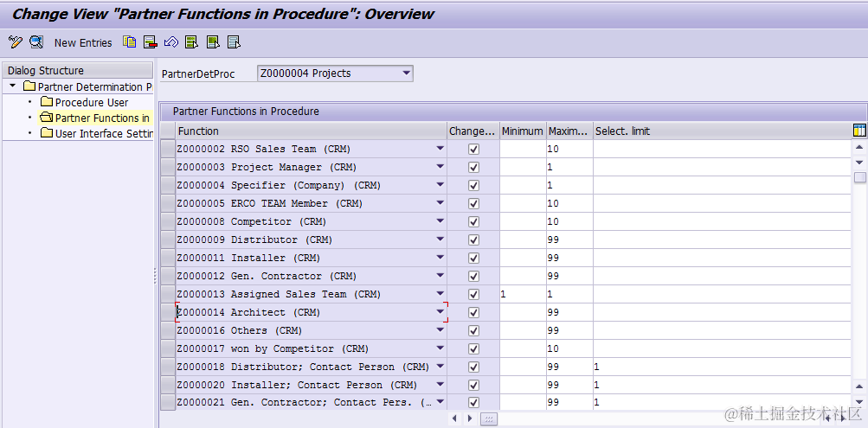Click the Delete row icon

pos(150,42)
